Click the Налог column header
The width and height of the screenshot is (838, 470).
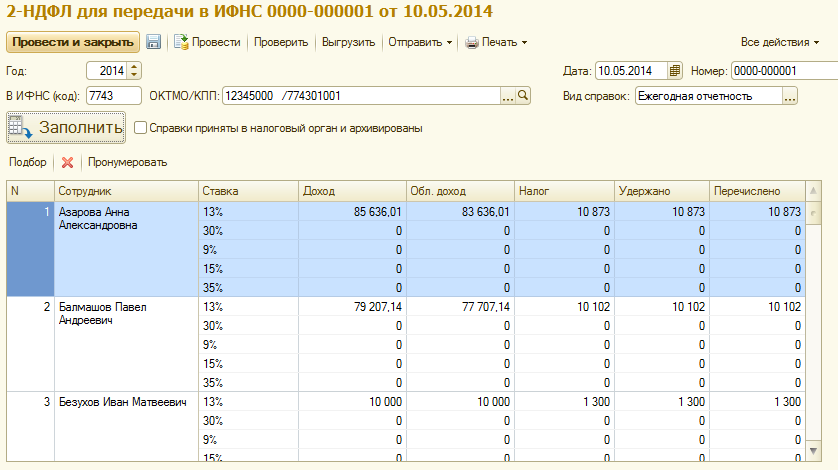pos(564,191)
